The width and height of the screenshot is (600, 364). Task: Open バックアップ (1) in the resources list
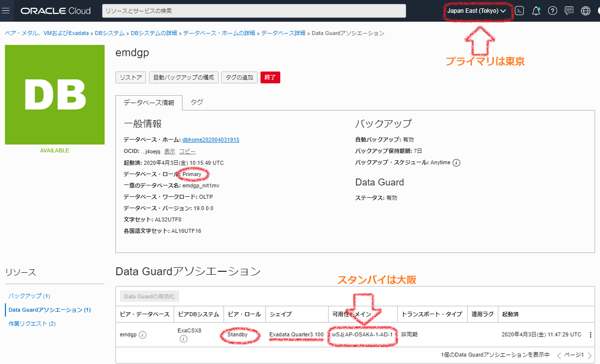pyautogui.click(x=30, y=296)
